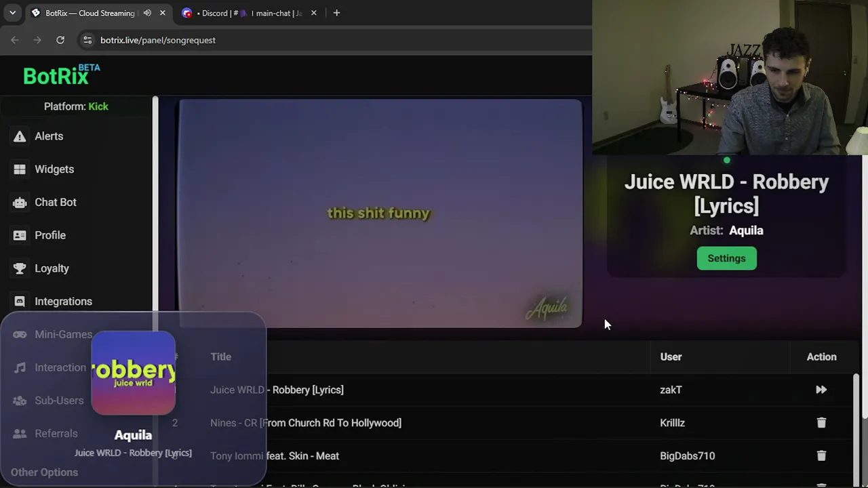Click the Mini-Games gamepad icon
Image resolution: width=868 pixels, height=488 pixels.
(20, 335)
